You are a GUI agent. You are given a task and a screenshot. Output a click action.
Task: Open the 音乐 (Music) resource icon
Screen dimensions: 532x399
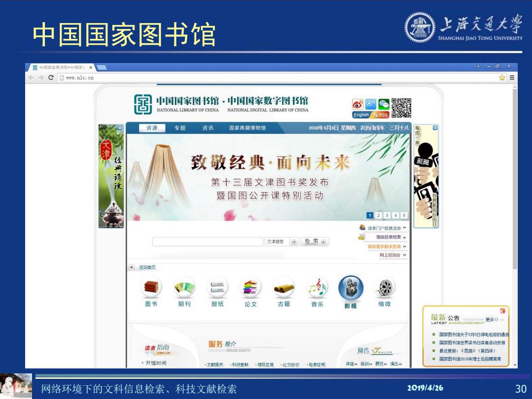(x=317, y=292)
